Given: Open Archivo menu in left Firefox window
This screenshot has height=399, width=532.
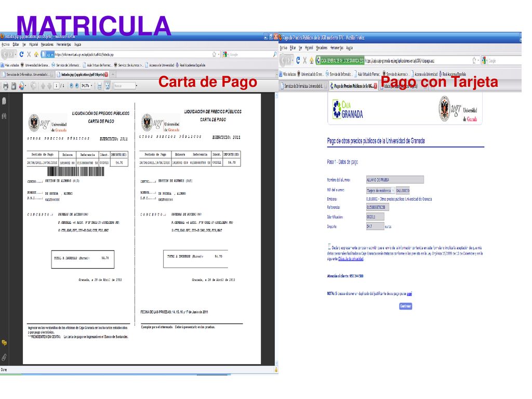Looking at the screenshot, I should click(5, 45).
